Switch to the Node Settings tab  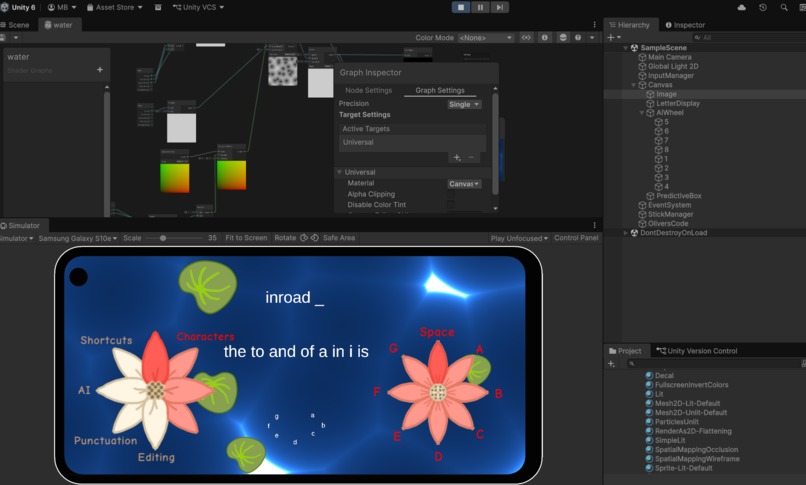click(x=369, y=90)
